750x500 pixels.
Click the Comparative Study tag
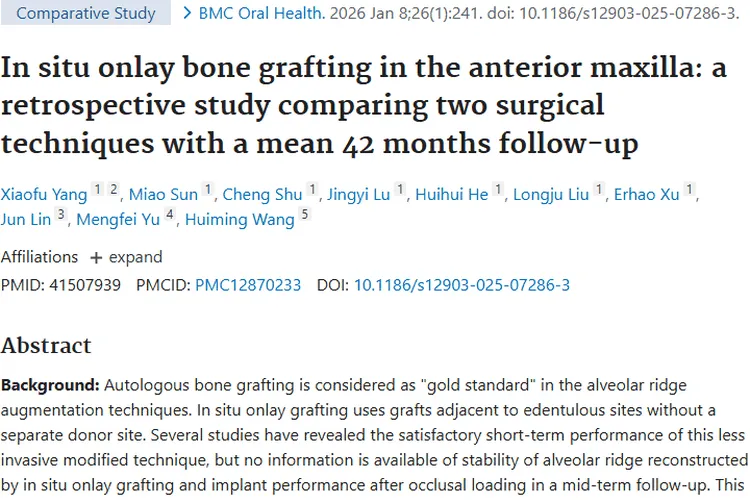coord(86,14)
